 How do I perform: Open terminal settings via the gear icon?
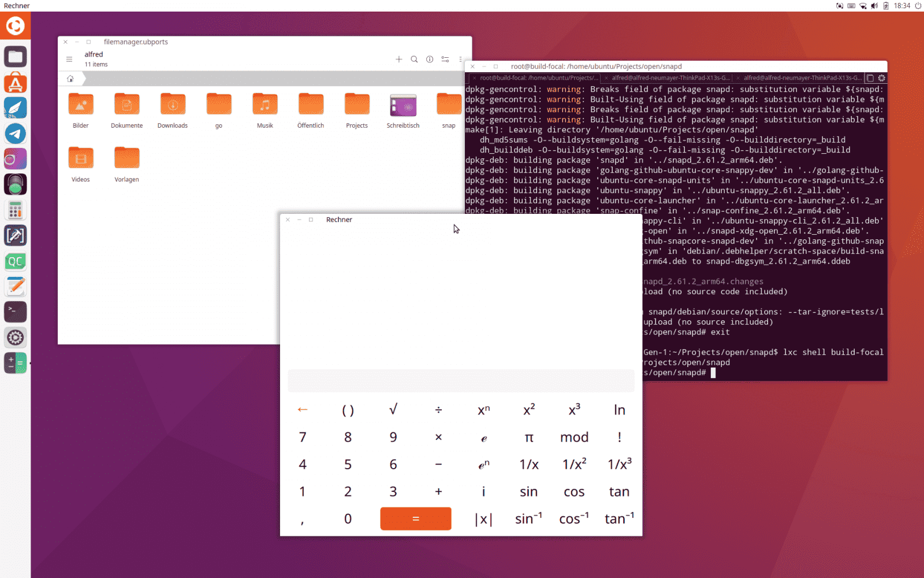[x=882, y=77]
